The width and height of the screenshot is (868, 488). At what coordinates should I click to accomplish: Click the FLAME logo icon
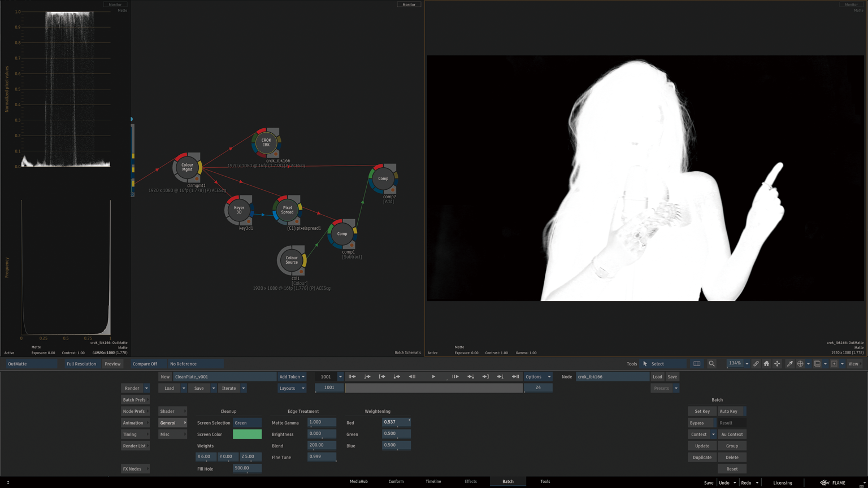[825, 483]
